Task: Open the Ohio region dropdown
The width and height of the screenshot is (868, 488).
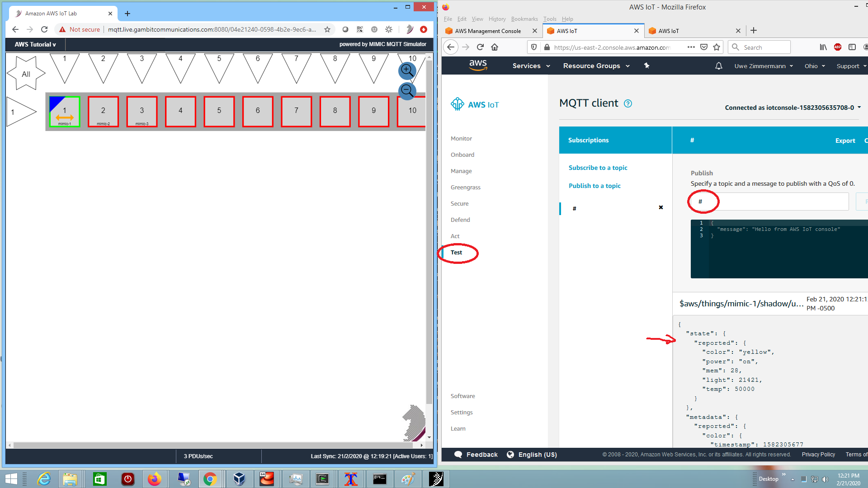Action: (815, 66)
